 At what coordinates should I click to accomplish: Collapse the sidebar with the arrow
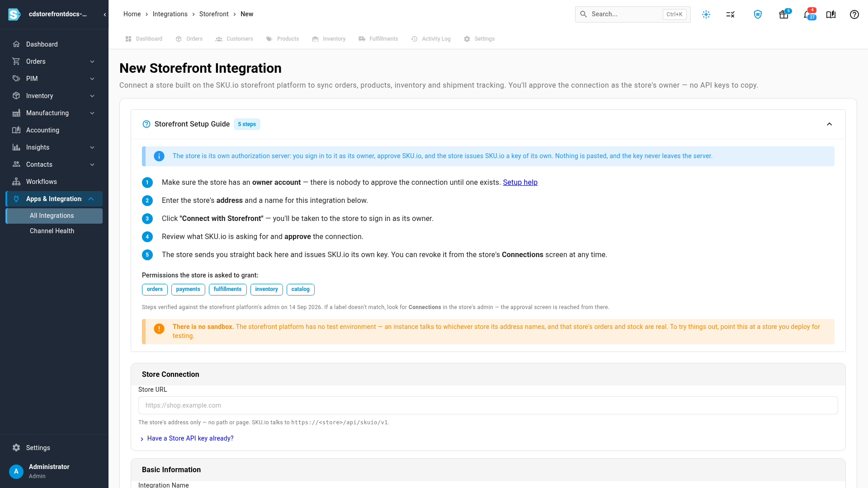point(105,14)
